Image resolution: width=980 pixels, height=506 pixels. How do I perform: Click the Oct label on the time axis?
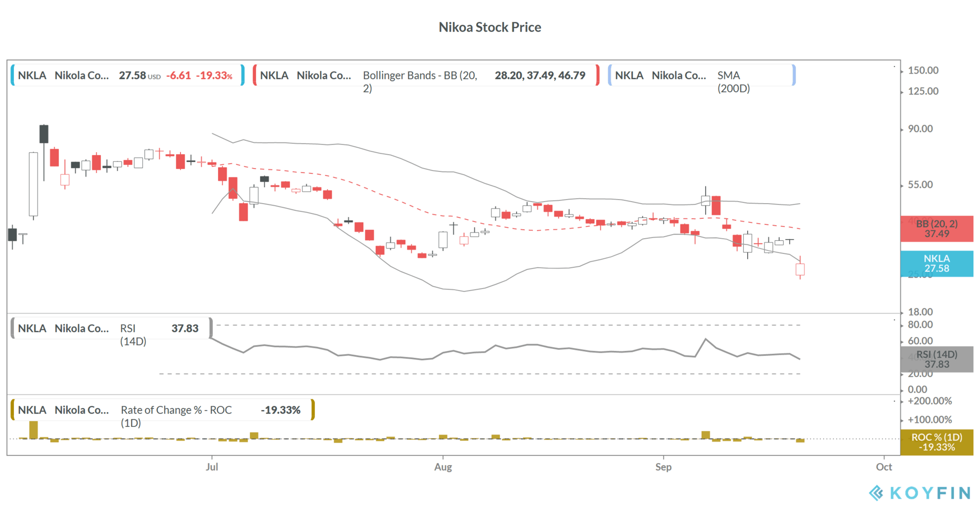coord(884,467)
